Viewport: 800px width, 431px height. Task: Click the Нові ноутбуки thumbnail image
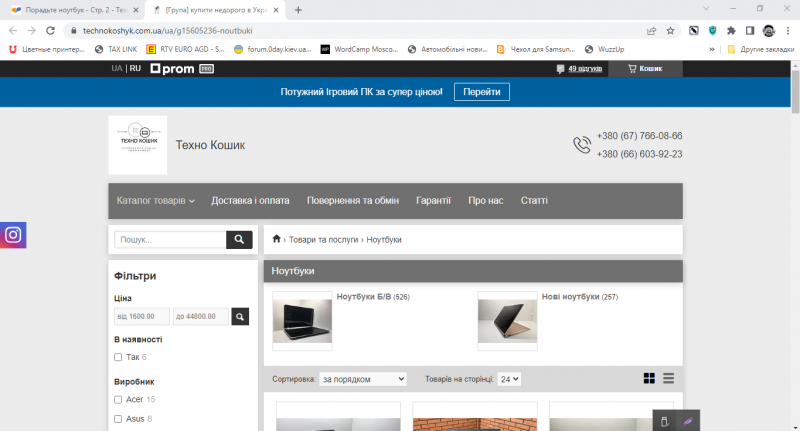point(507,321)
